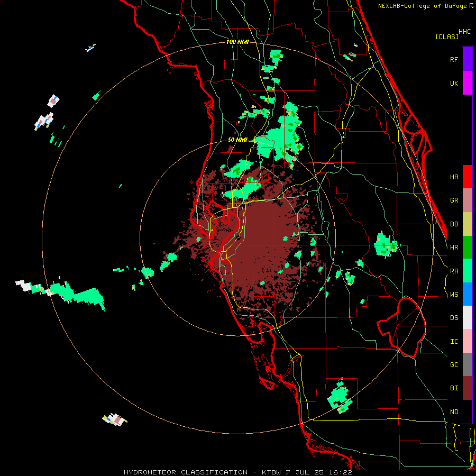
Task: Click the HR dark green legend swatch
Action: point(467,248)
